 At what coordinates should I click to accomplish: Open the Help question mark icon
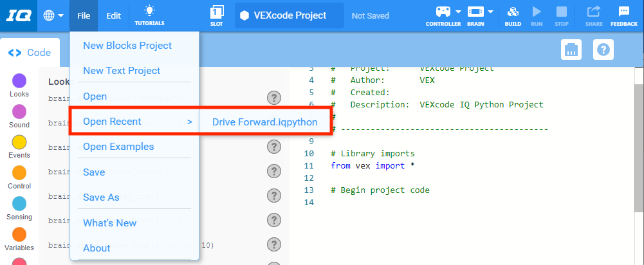pyautogui.click(x=603, y=50)
